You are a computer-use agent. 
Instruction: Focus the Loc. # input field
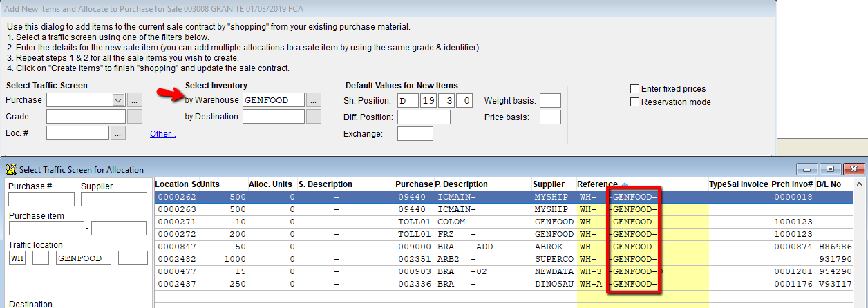pos(77,133)
